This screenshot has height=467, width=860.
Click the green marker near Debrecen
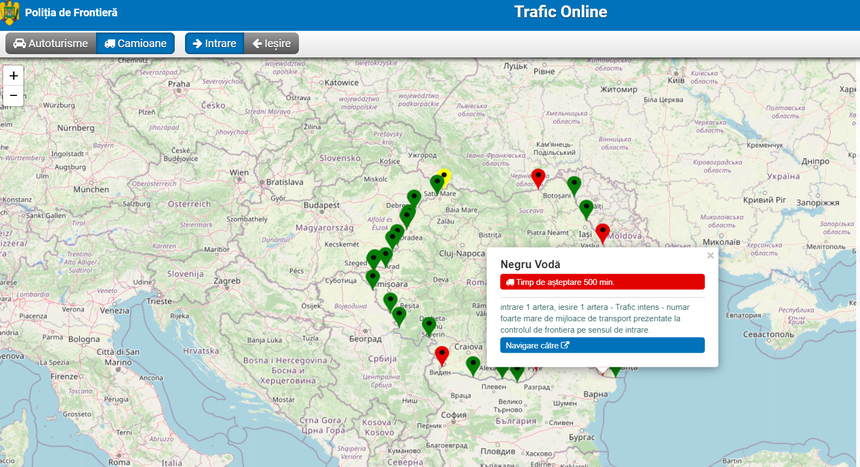pos(414,198)
